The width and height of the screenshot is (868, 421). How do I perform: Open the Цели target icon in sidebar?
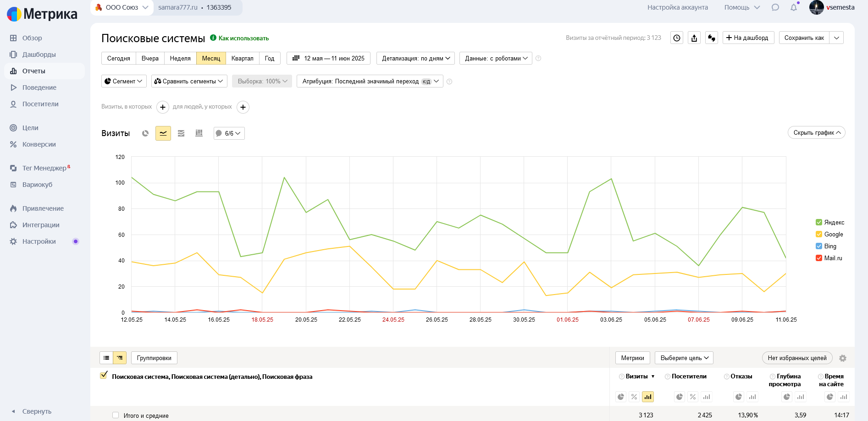13,128
